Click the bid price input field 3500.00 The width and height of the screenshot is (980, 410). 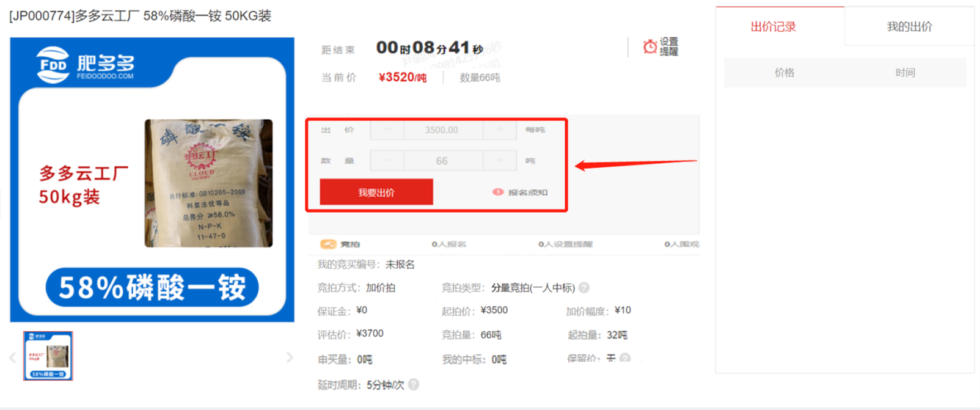(x=442, y=130)
